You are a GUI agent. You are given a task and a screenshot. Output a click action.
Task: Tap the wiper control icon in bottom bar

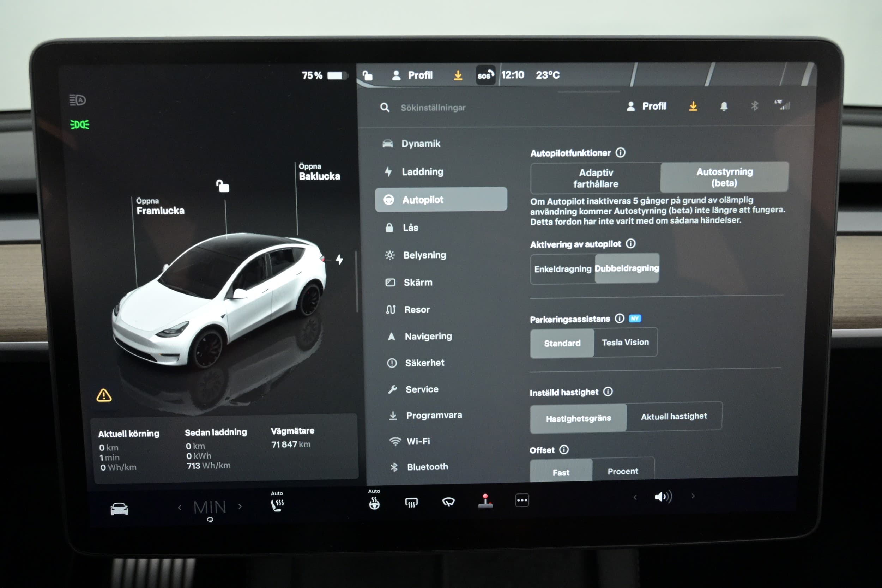click(448, 502)
